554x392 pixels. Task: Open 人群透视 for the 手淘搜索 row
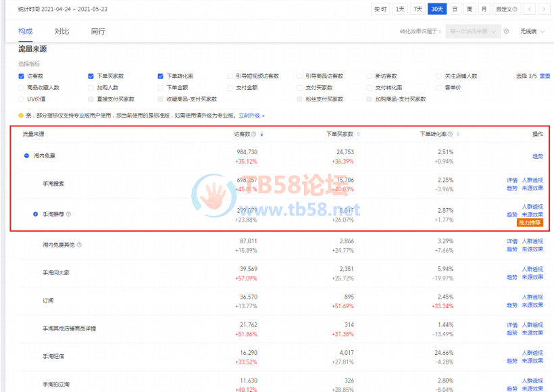coord(532,180)
